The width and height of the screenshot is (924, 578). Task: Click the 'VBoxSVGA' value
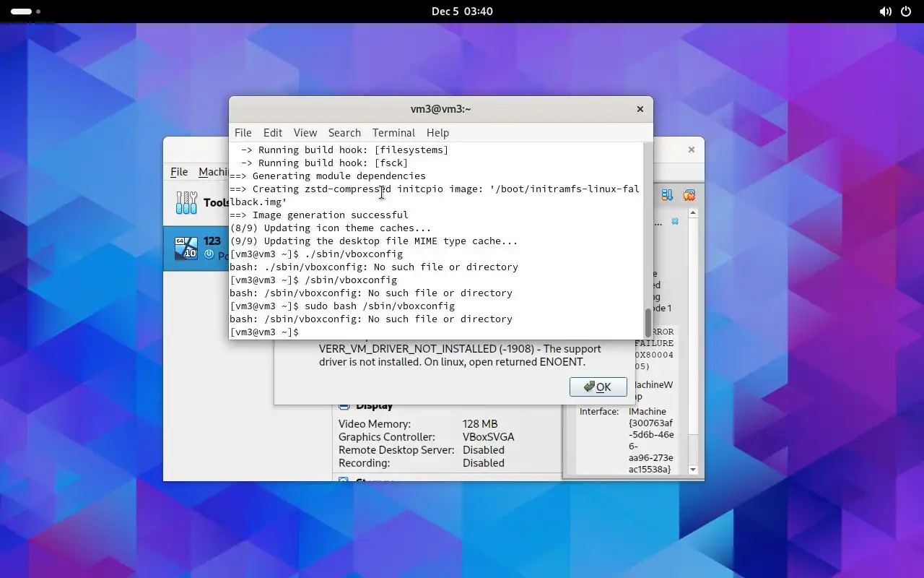tap(489, 437)
